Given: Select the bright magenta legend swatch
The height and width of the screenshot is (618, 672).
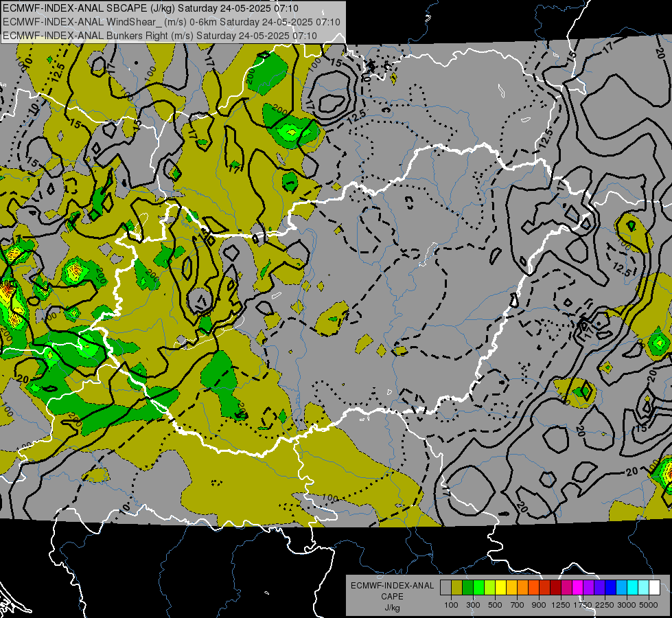Looking at the screenshot, I should [x=578, y=587].
